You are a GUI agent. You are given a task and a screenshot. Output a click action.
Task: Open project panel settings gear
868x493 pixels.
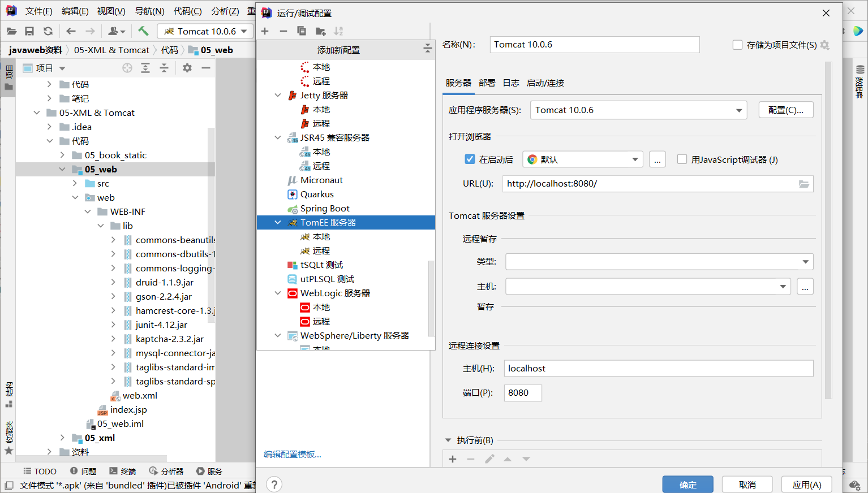[x=187, y=68]
